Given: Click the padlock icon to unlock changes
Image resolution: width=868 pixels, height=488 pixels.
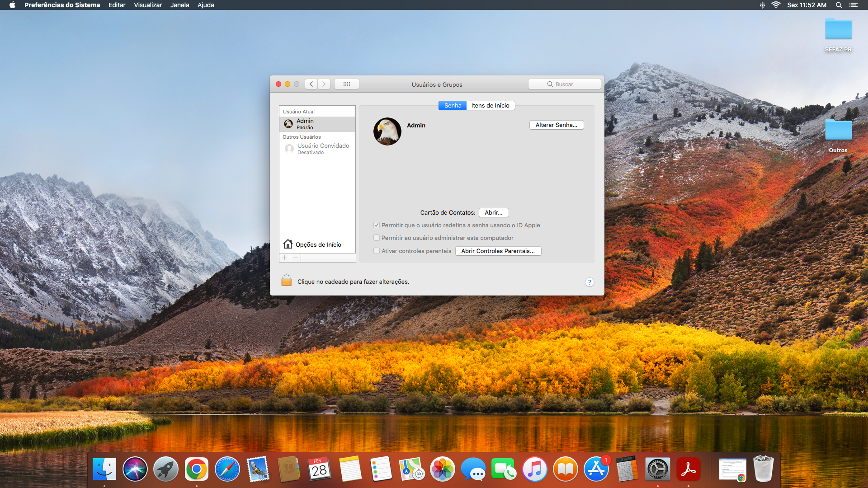Looking at the screenshot, I should click(x=286, y=281).
